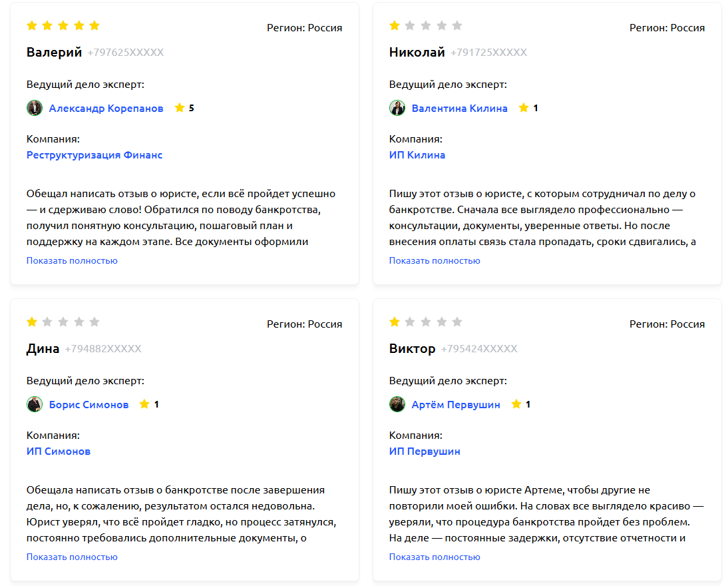Image resolution: width=728 pixels, height=586 pixels.
Task: Click the first star in Николай's rating
Action: [x=394, y=27]
